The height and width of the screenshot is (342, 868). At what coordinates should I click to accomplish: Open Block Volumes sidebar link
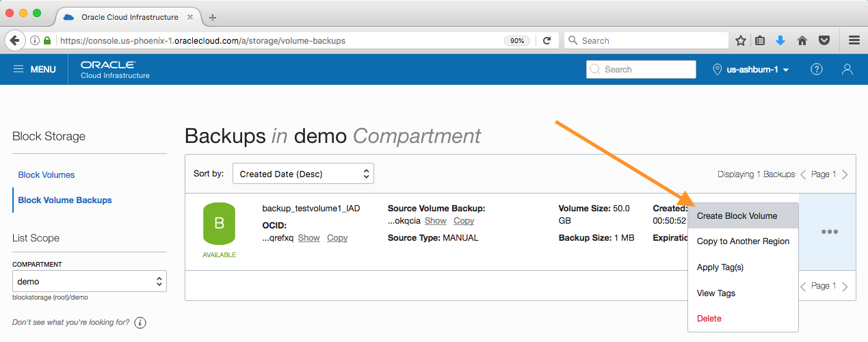pos(47,174)
